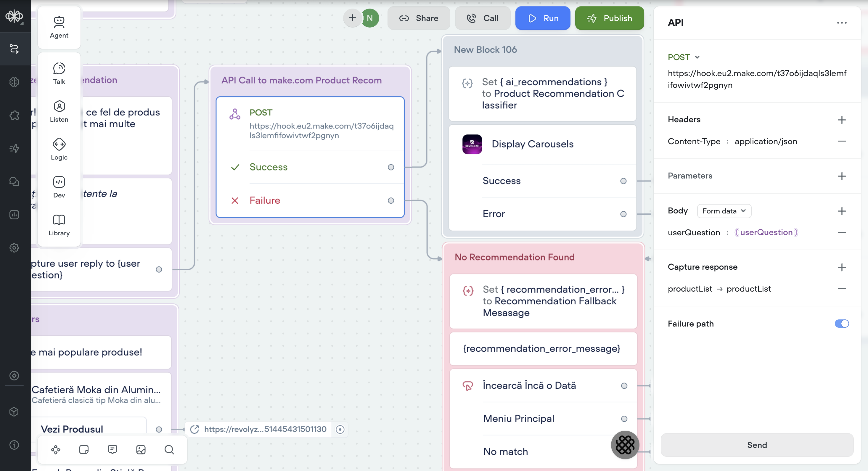This screenshot has width=868, height=471.
Task: Select the Set ai_recommendations step
Action: (x=542, y=94)
